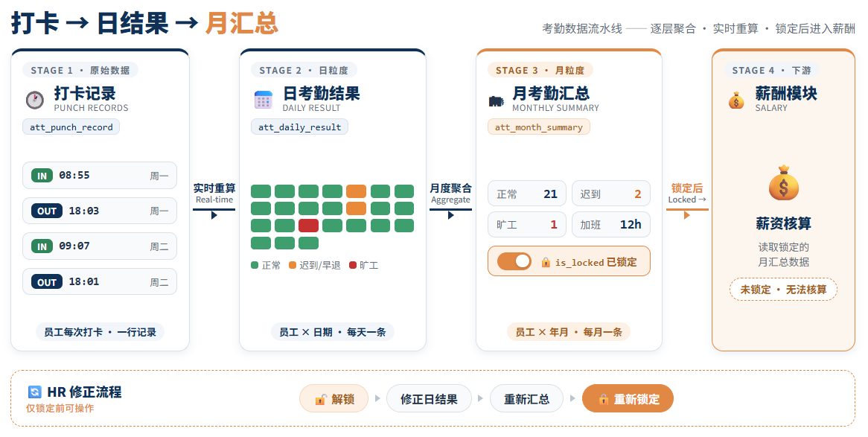The height and width of the screenshot is (437, 868).
Task: Click the clock icon beside 打卡记录
Action: click(35, 100)
